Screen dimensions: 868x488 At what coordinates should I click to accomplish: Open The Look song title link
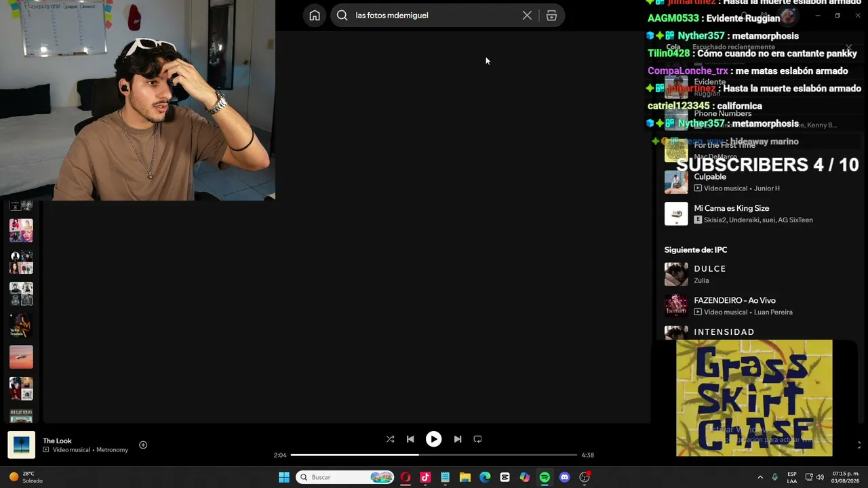tap(57, 441)
